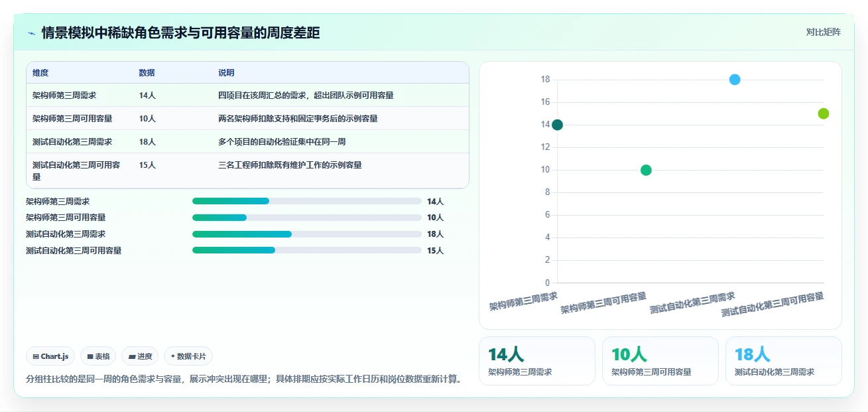This screenshot has width=868, height=412.
Task: Click progress label 测试自动化第三周需求
Action: point(66,234)
